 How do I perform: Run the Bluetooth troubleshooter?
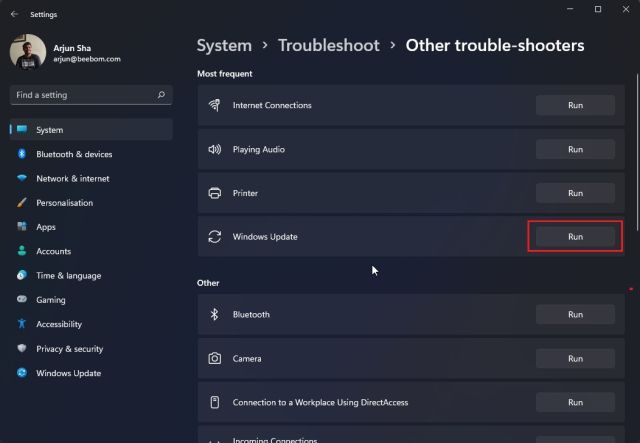tap(575, 315)
